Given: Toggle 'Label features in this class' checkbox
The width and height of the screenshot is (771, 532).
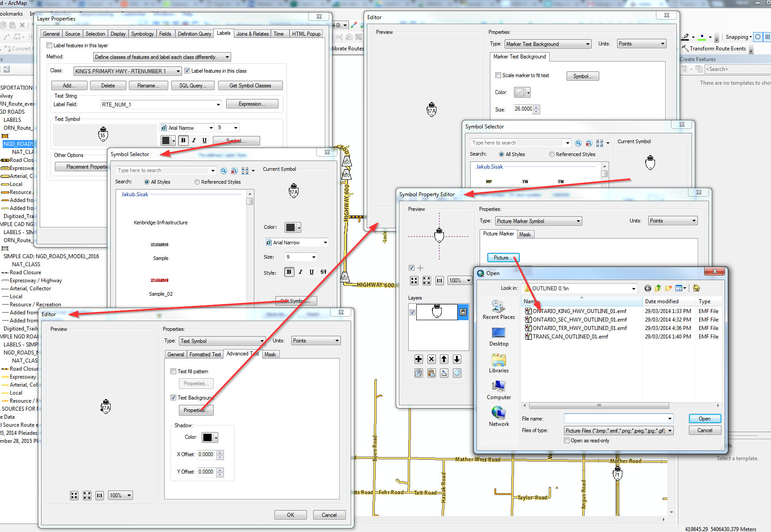Looking at the screenshot, I should (187, 71).
